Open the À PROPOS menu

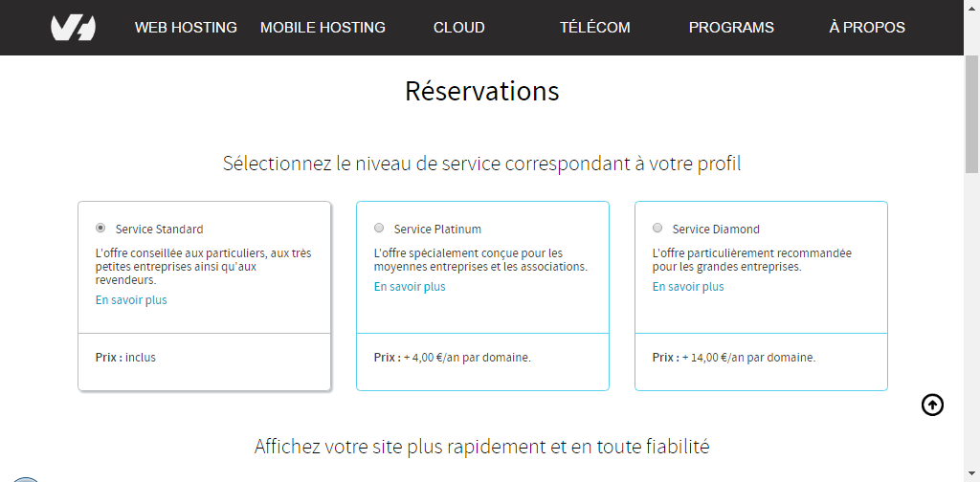867,28
